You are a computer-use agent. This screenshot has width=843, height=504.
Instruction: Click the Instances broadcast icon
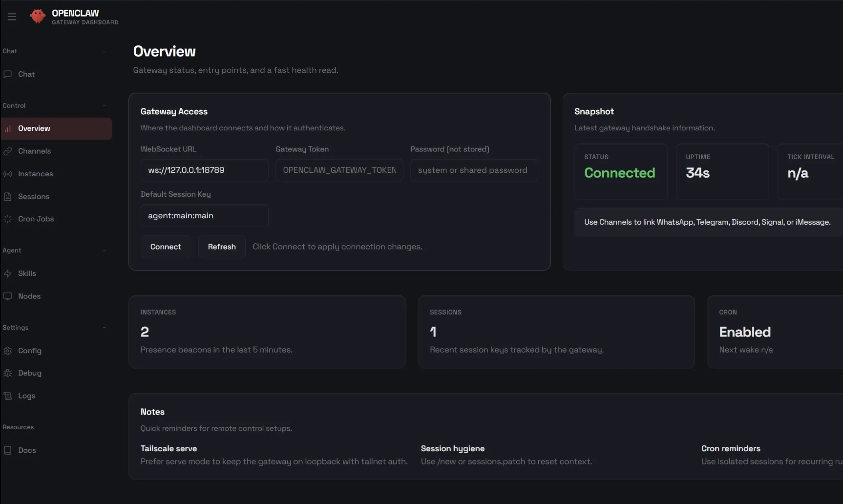click(8, 174)
